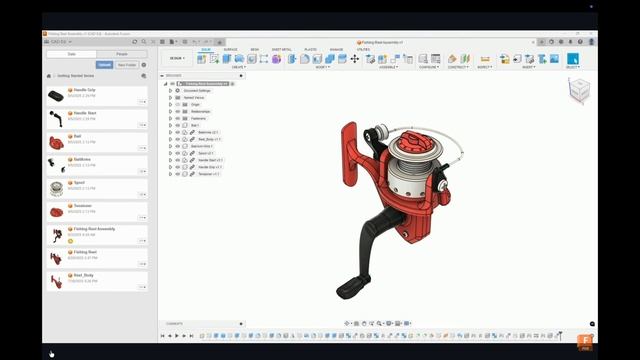Expand the Document Settings node

(x=171, y=91)
